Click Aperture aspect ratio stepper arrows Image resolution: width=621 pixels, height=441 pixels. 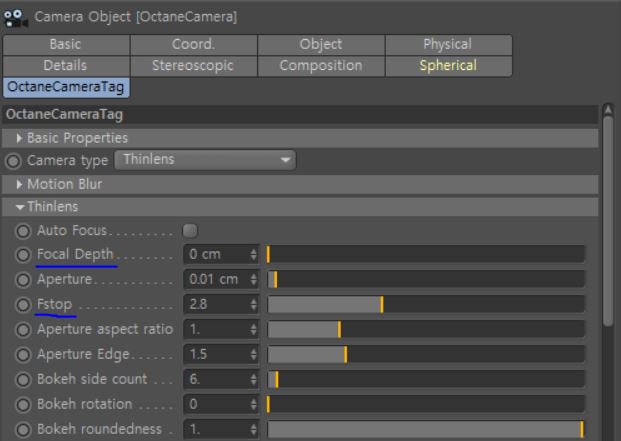254,329
